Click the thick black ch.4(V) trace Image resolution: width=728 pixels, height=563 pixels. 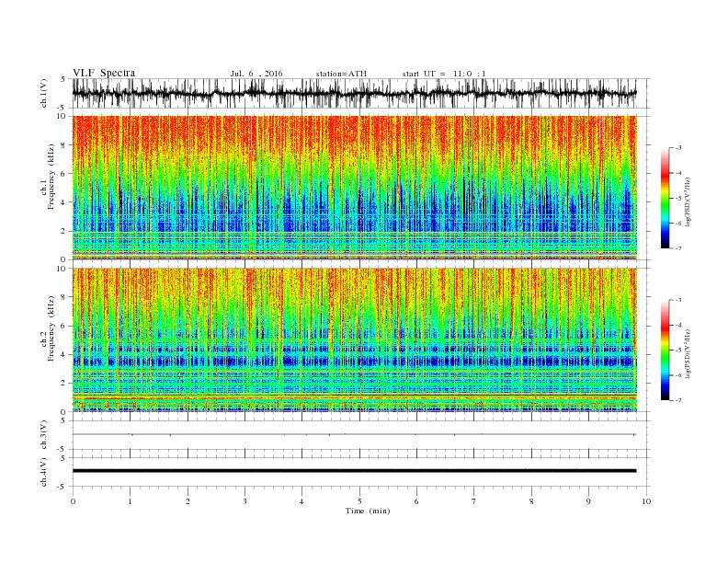tap(354, 471)
